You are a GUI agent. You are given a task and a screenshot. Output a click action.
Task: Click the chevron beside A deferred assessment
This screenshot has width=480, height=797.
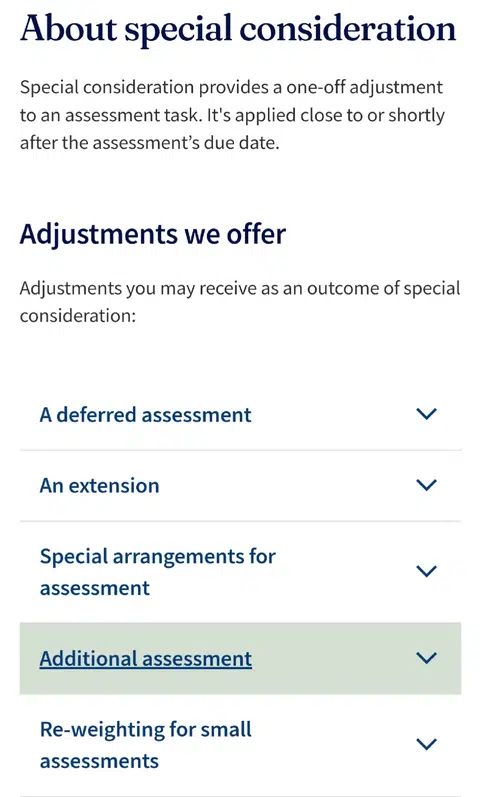[x=426, y=414]
